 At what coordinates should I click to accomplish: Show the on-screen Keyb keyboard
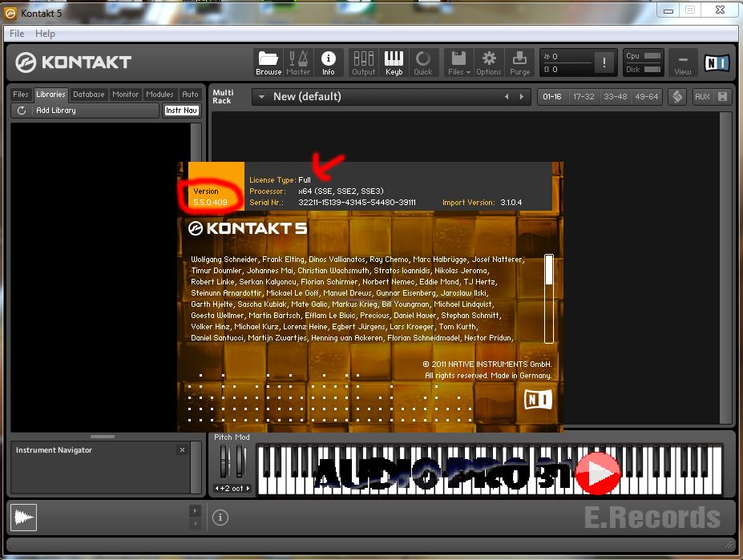pos(394,62)
